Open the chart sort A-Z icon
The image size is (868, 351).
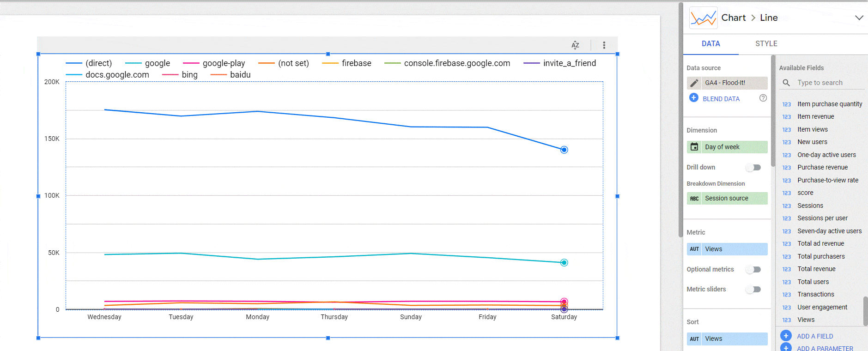(575, 45)
